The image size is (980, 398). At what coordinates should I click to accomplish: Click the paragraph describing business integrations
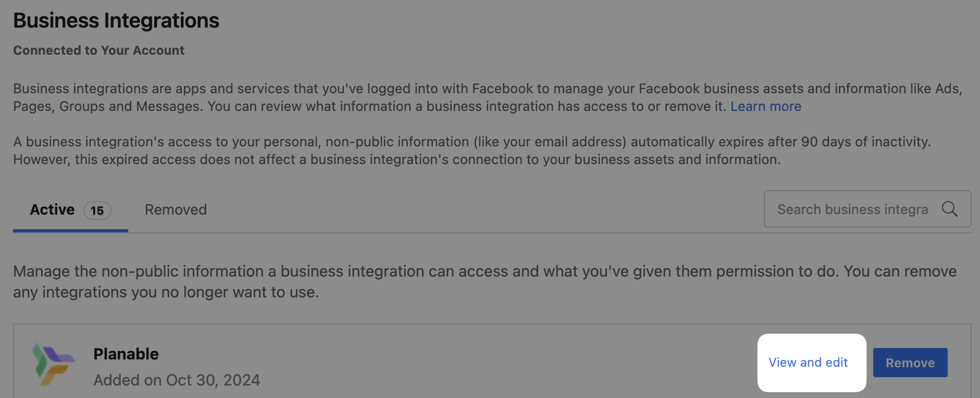365,89
